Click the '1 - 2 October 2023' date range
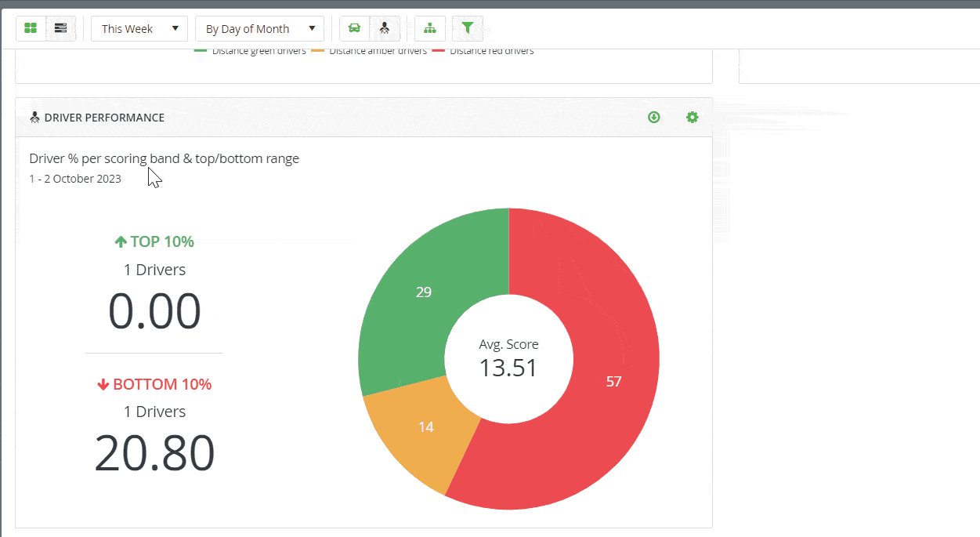The width and height of the screenshot is (980, 537). [75, 179]
